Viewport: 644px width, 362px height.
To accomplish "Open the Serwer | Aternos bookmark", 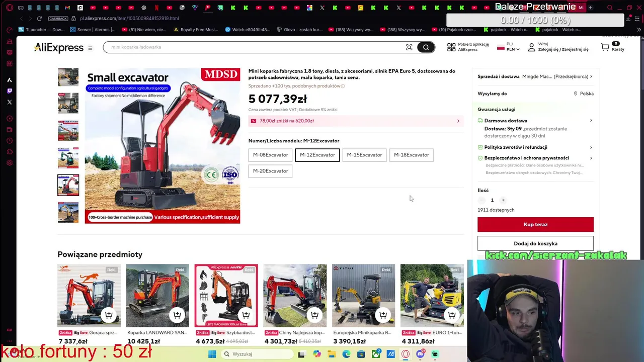I will click(93, 30).
